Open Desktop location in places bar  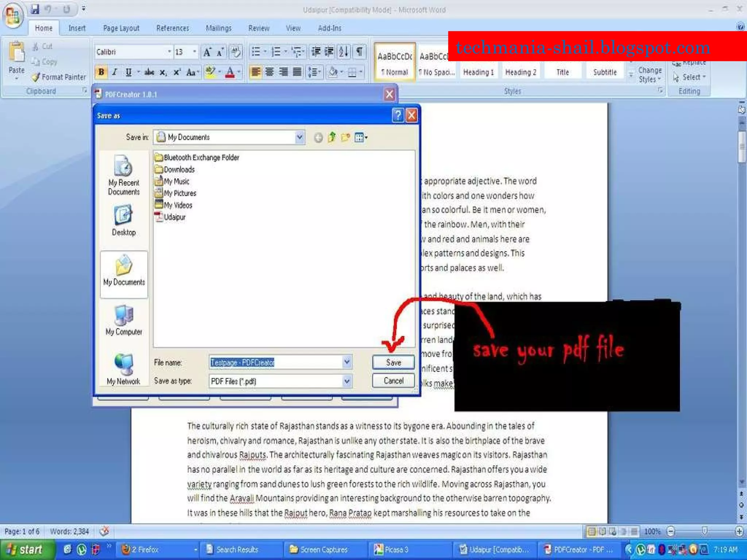click(x=124, y=221)
